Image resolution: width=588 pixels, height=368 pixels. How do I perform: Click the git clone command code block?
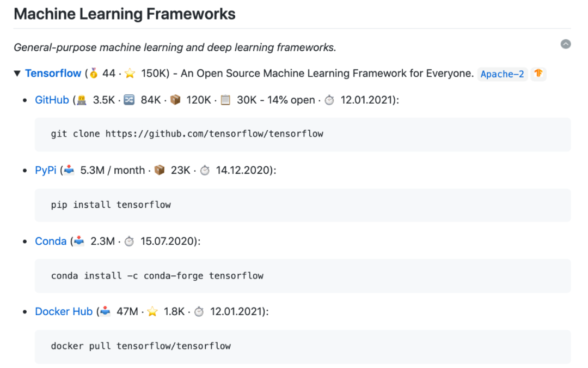303,135
